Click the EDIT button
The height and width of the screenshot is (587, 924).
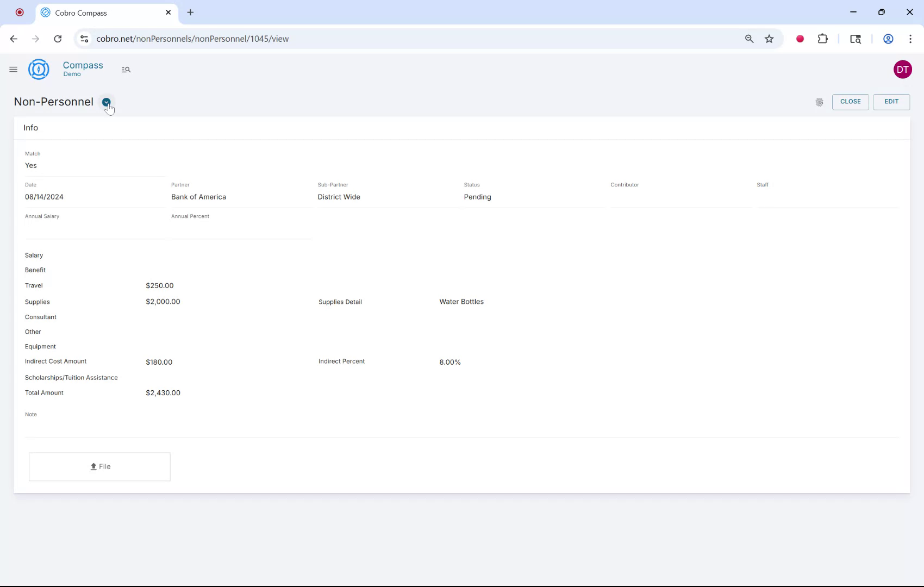(891, 102)
